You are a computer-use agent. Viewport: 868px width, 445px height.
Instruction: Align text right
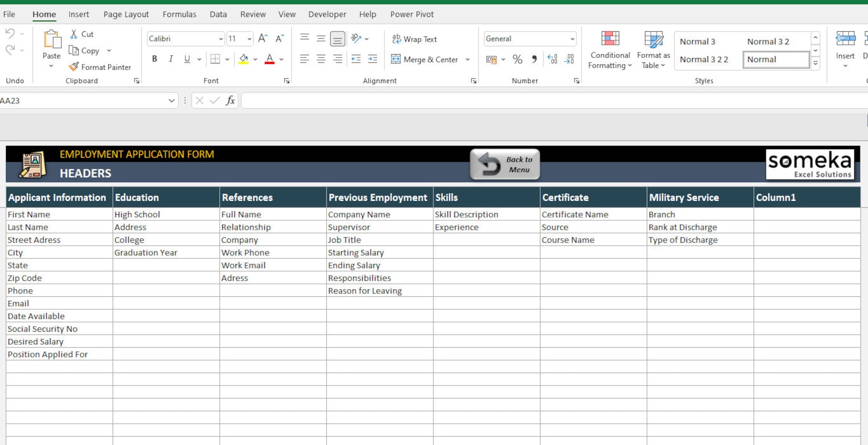[x=338, y=59]
